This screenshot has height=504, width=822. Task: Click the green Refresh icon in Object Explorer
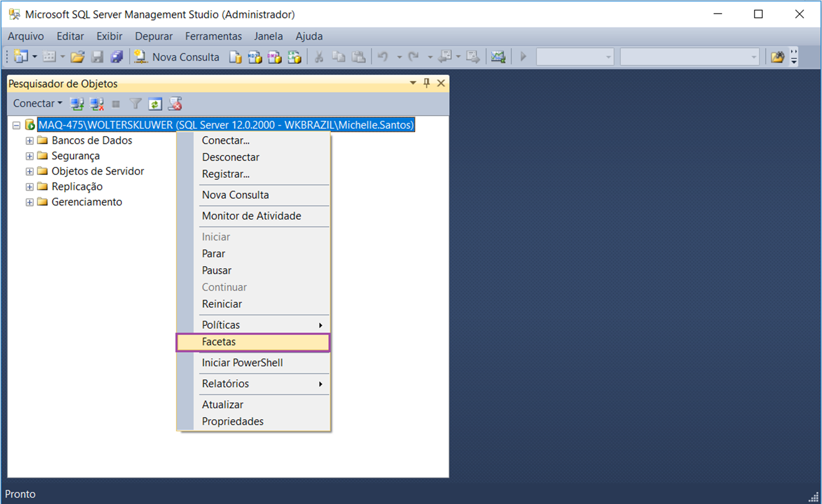coord(155,104)
